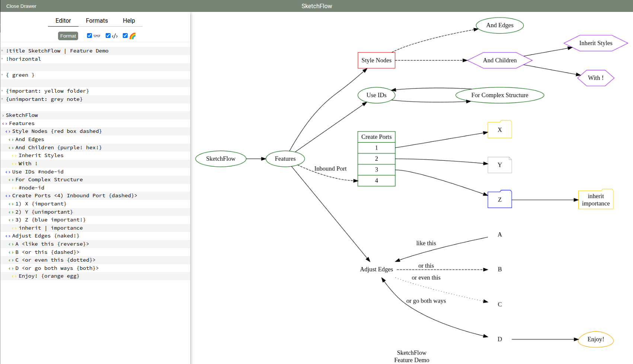Click the code brackets icon in the toolbar
Viewport: 633px width, 364px height.
(x=115, y=36)
